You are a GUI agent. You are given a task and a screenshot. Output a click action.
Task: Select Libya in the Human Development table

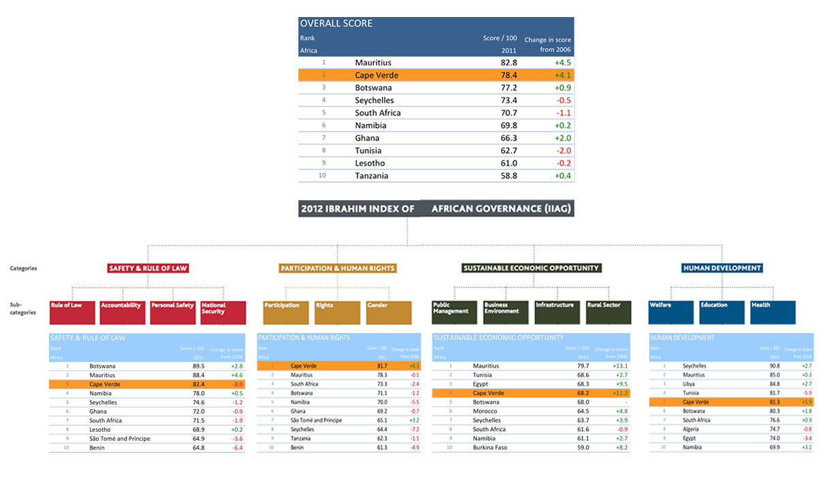click(689, 384)
